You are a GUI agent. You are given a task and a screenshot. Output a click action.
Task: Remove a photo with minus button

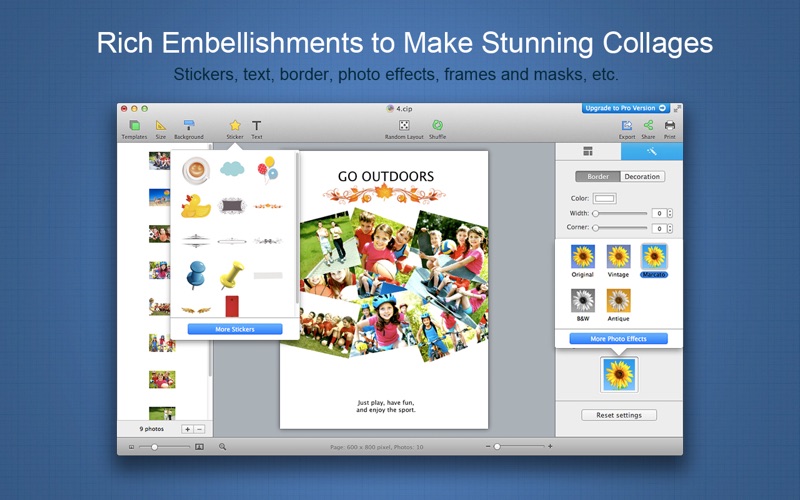[x=199, y=429]
